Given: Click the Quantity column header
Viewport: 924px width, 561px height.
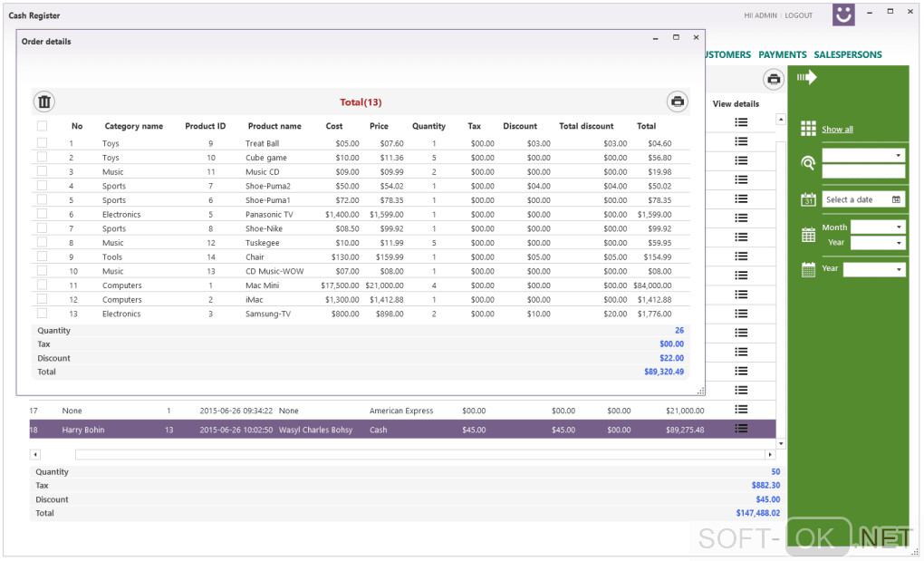Looking at the screenshot, I should (428, 126).
